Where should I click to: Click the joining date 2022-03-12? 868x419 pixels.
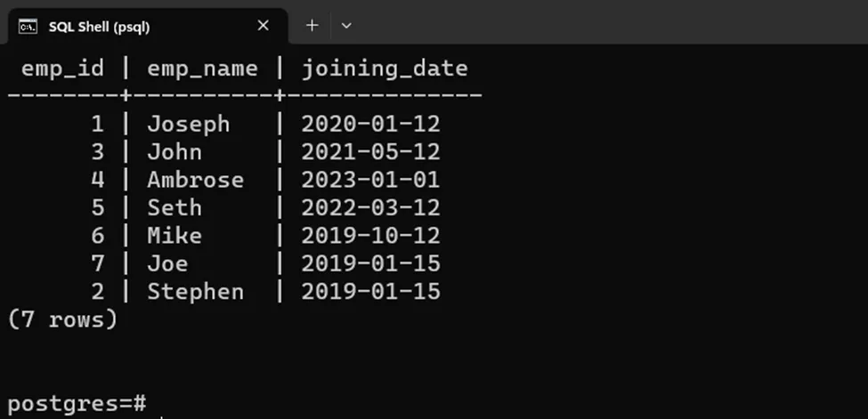coord(370,208)
